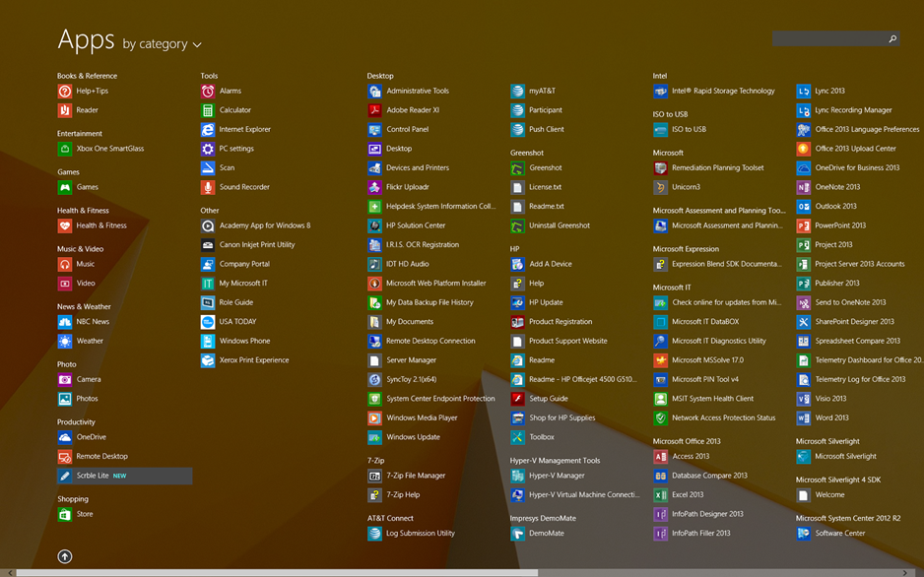Open 'Microsoft Web Platform Installer' entry
The image size is (924, 577).
[x=428, y=284]
